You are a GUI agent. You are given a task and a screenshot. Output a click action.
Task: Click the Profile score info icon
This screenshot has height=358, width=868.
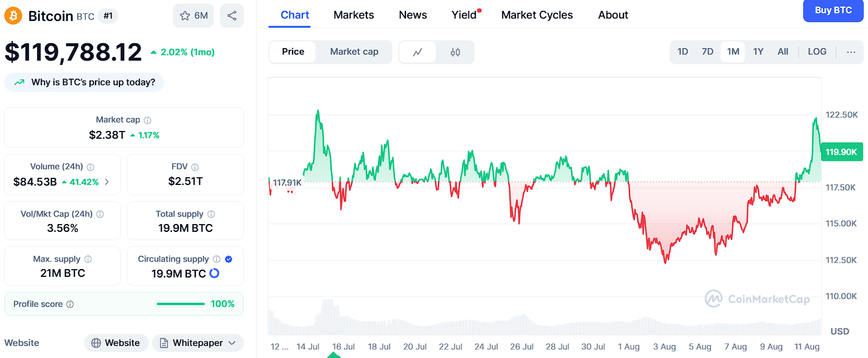(70, 305)
